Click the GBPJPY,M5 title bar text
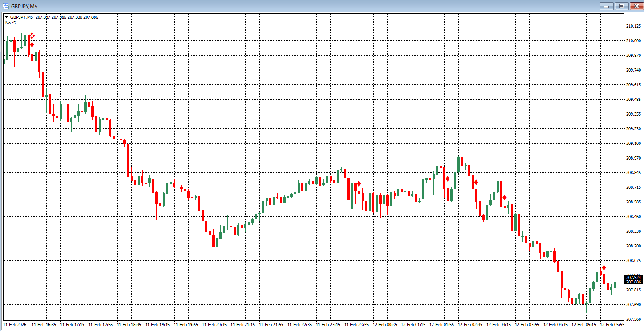The image size is (644, 331). click(x=24, y=6)
